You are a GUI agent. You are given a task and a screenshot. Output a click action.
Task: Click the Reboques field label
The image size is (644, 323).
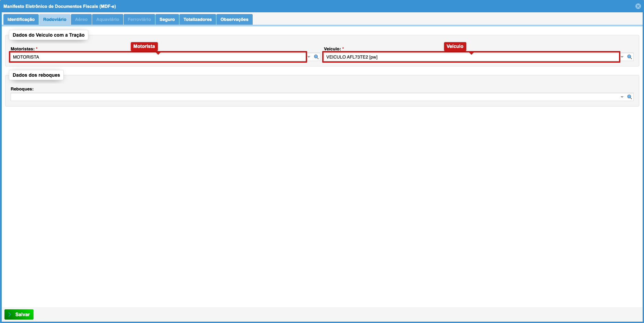pyautogui.click(x=22, y=89)
